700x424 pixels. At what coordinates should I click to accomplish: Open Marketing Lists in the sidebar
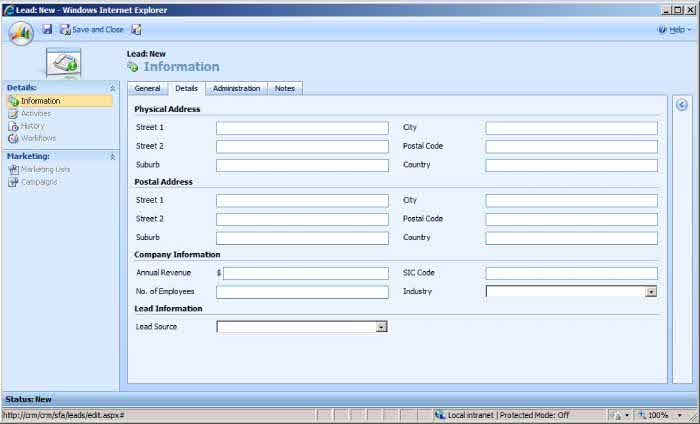pos(45,169)
